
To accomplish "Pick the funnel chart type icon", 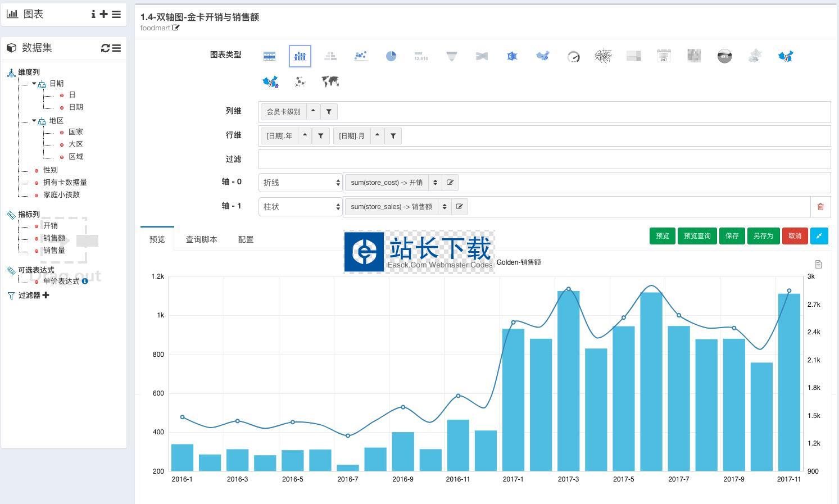I will [x=451, y=56].
